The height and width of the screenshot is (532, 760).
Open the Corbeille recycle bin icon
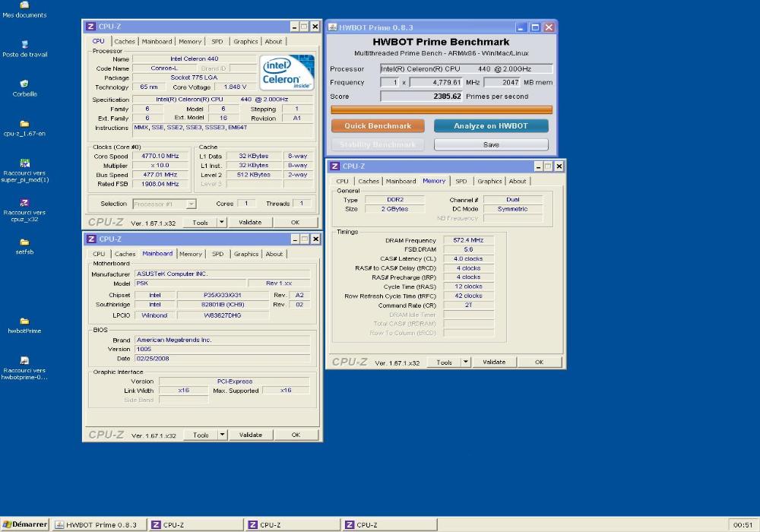click(x=24, y=84)
